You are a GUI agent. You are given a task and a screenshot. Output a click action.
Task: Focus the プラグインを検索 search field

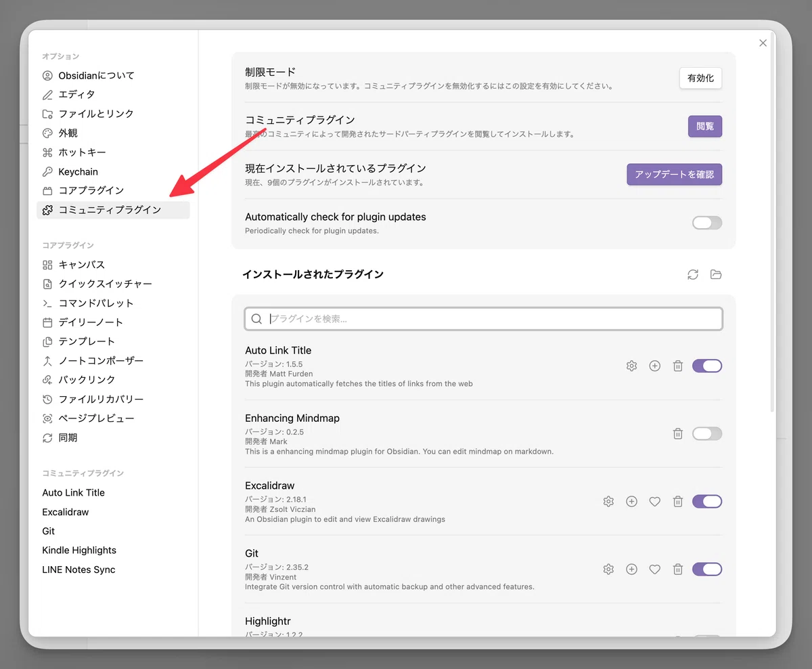click(483, 319)
